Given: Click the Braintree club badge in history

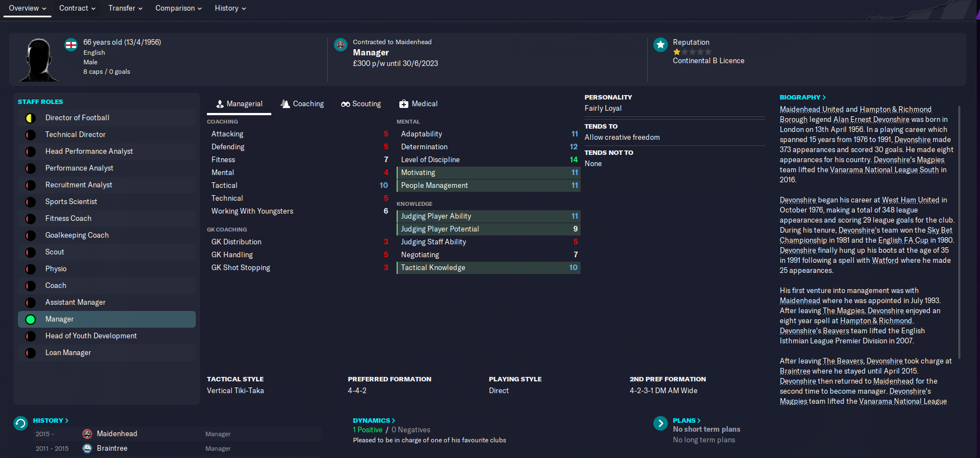Looking at the screenshot, I should pos(87,448).
